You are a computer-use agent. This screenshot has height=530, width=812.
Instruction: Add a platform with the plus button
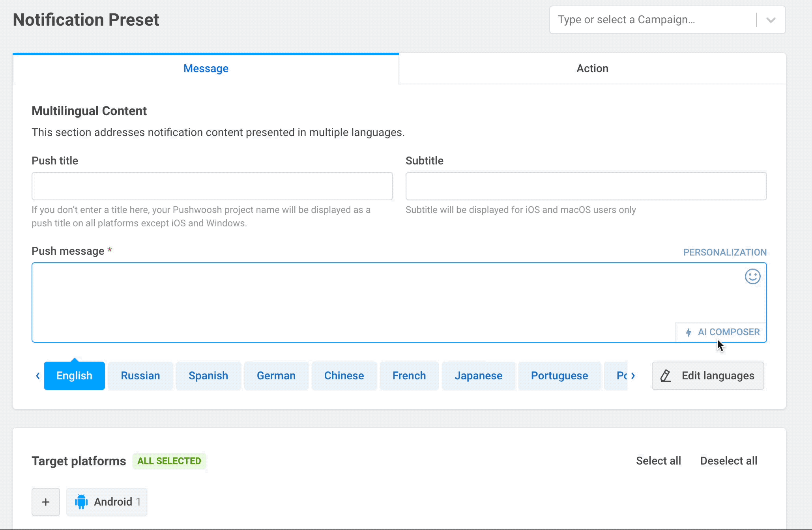tap(46, 502)
